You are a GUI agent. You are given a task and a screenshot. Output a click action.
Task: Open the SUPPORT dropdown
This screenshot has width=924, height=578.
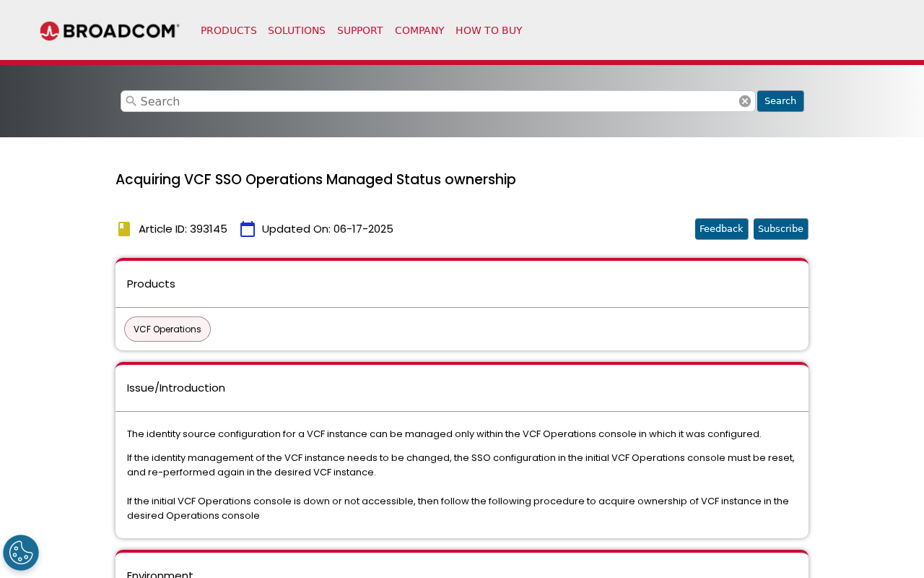pos(360,30)
